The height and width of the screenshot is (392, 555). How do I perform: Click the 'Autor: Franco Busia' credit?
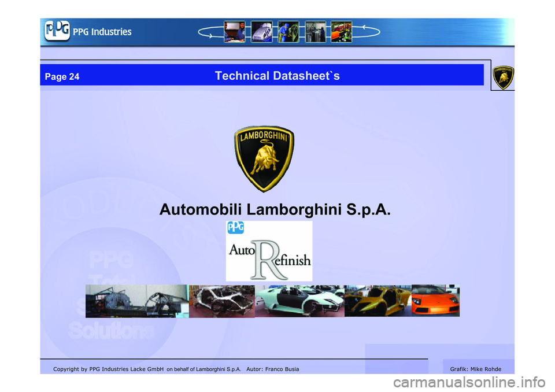coord(272,369)
